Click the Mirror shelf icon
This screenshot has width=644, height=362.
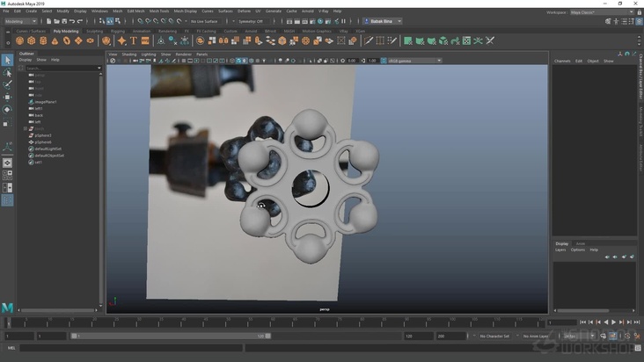223,40
